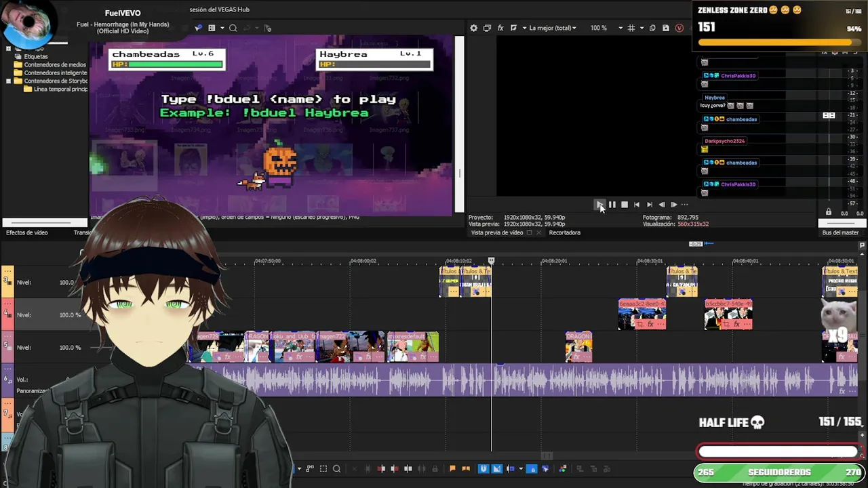Open media views icon in Project Media toolbar
Image resolution: width=868 pixels, height=488 pixels.
(212, 28)
